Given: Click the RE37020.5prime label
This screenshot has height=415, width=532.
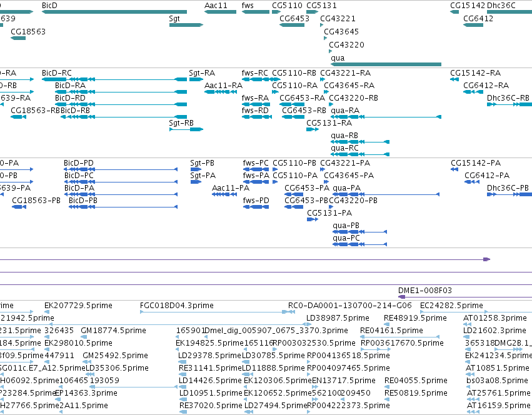Looking at the screenshot, I should click(211, 406).
